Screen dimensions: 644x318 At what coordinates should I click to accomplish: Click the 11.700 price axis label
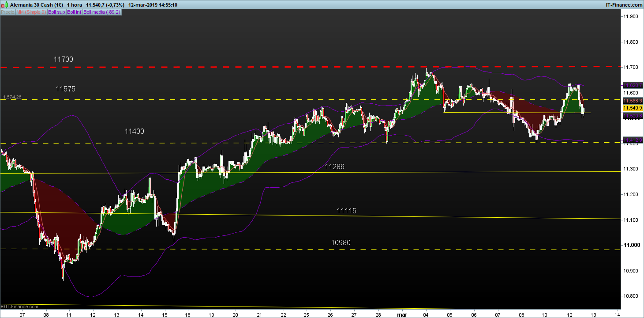point(630,68)
